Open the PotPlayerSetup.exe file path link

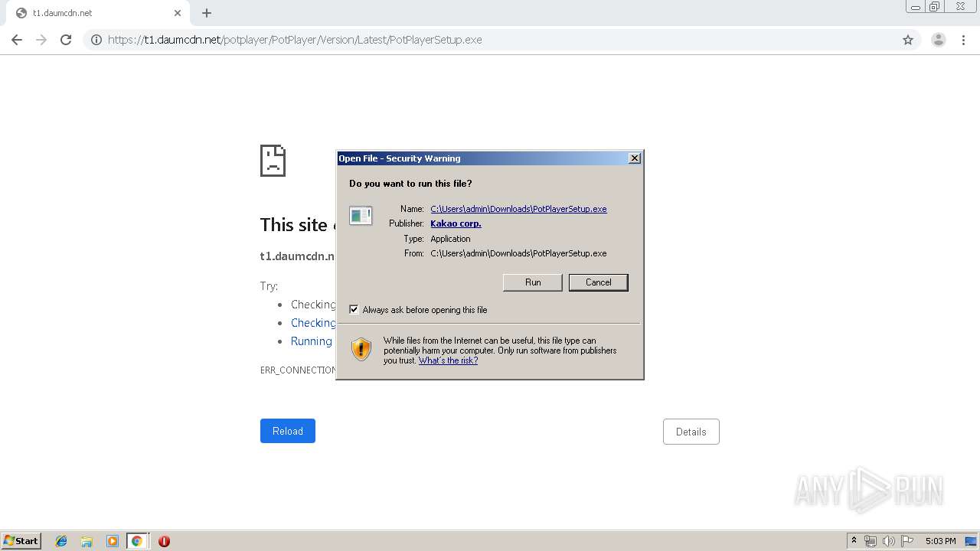(x=518, y=209)
